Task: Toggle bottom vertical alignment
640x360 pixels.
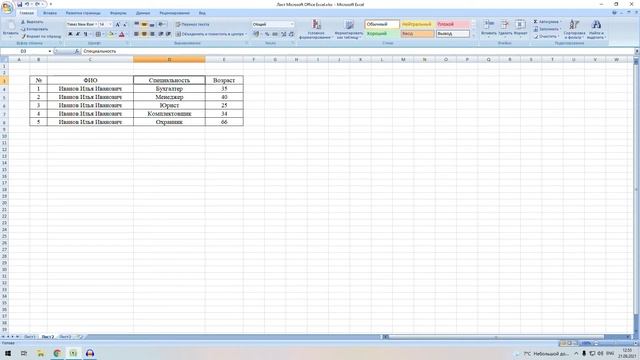Action: [x=152, y=24]
